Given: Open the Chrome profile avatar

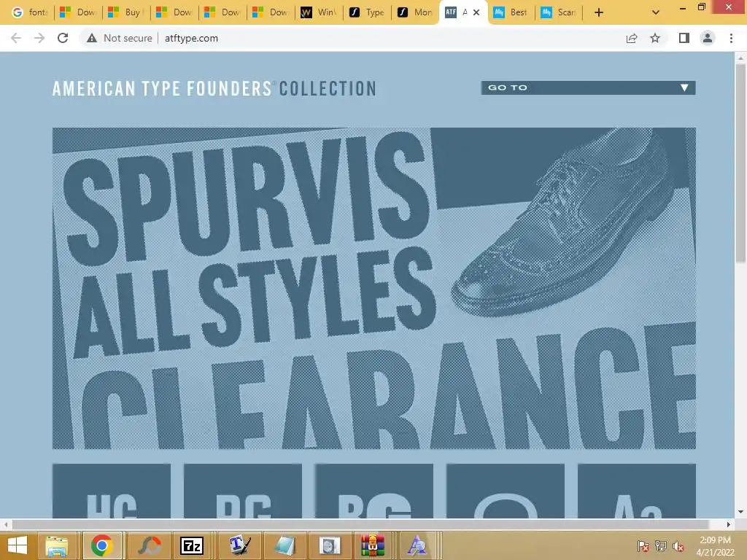Looking at the screenshot, I should pos(708,38).
